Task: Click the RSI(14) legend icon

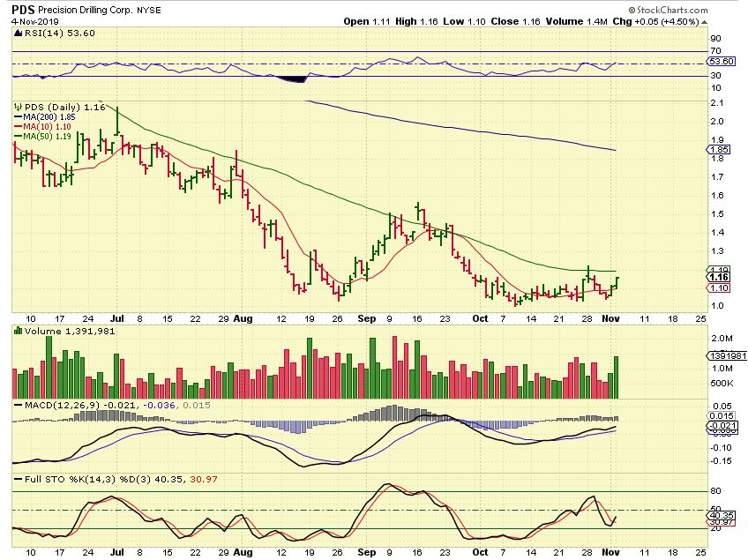Action: [19, 33]
